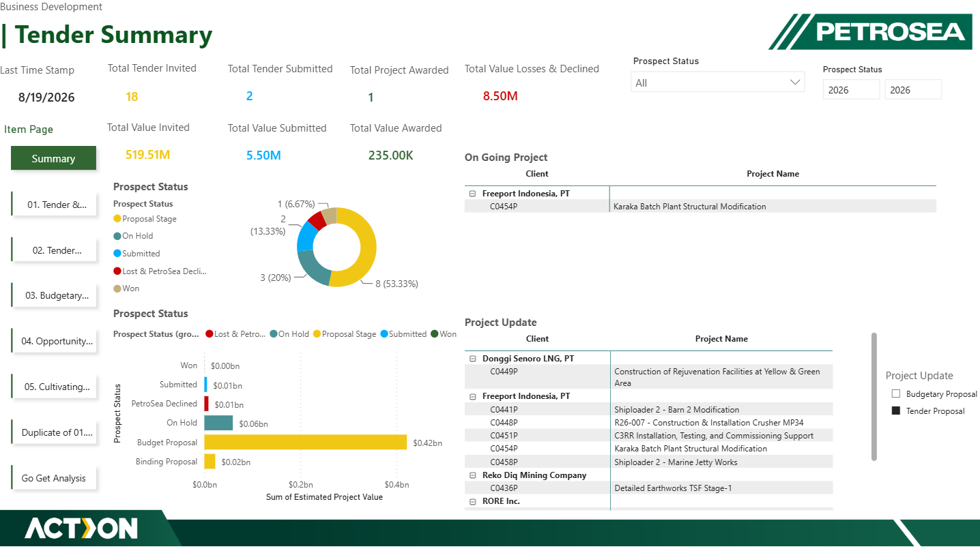The width and height of the screenshot is (980, 551).
Task: Click Total Tender Invited value 18
Action: [x=132, y=97]
